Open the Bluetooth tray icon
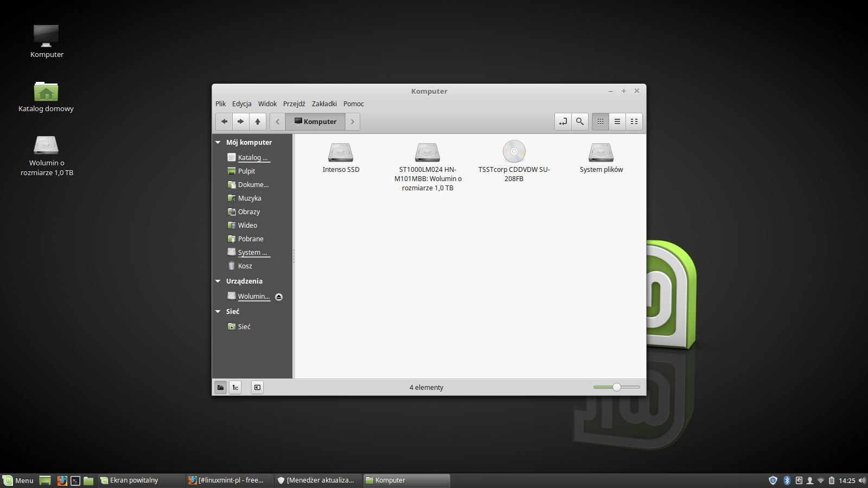Screen dimensions: 868x488 [787, 480]
